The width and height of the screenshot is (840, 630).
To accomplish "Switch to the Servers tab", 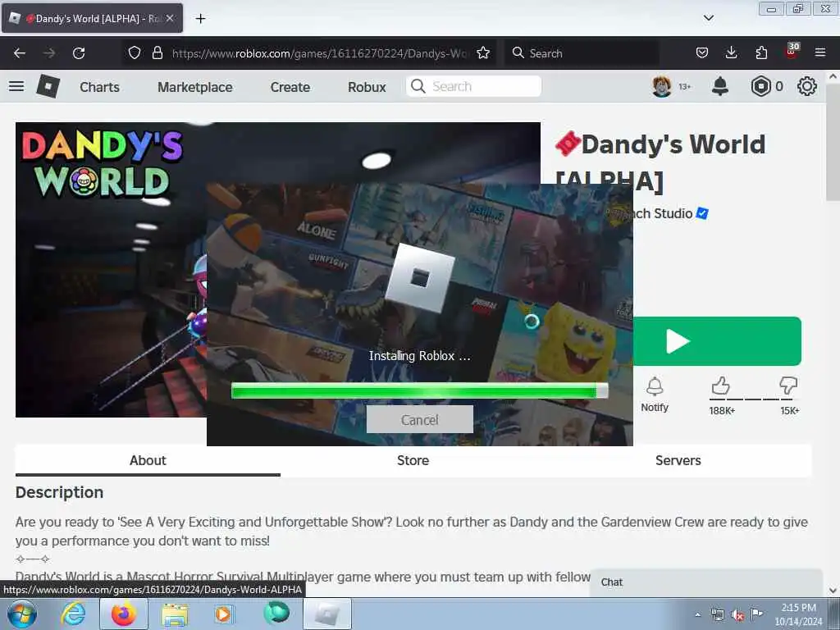I will (x=678, y=461).
